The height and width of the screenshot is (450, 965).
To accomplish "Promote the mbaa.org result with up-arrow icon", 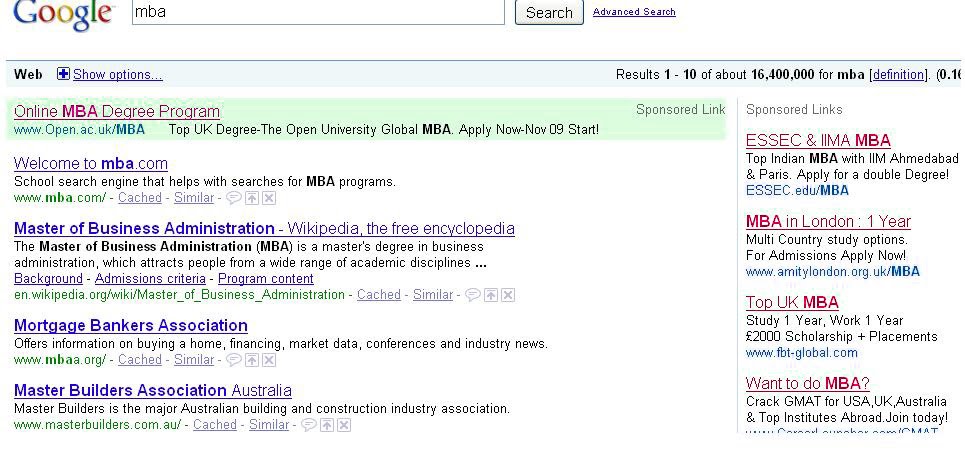I will (251, 360).
